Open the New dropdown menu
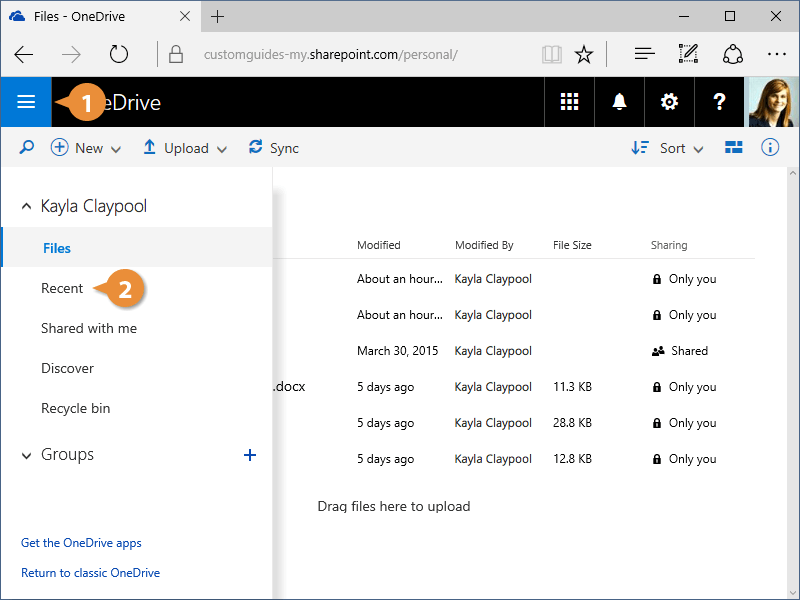This screenshot has height=600, width=800. coord(86,148)
